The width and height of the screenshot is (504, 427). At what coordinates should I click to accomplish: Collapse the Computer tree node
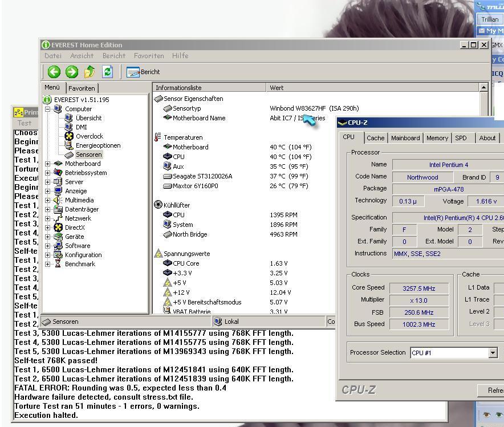[x=47, y=109]
